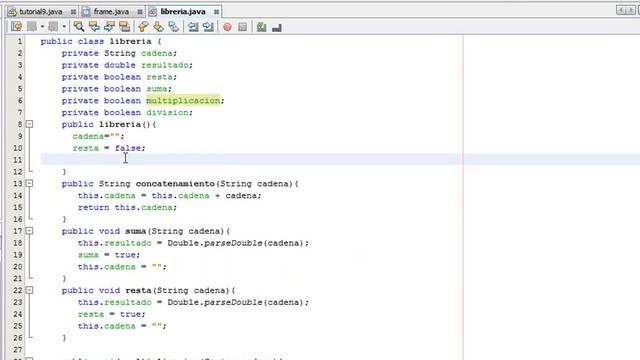Click parseDouble on line 18
Image resolution: width=640 pixels, height=360 pixels.
(x=233, y=243)
